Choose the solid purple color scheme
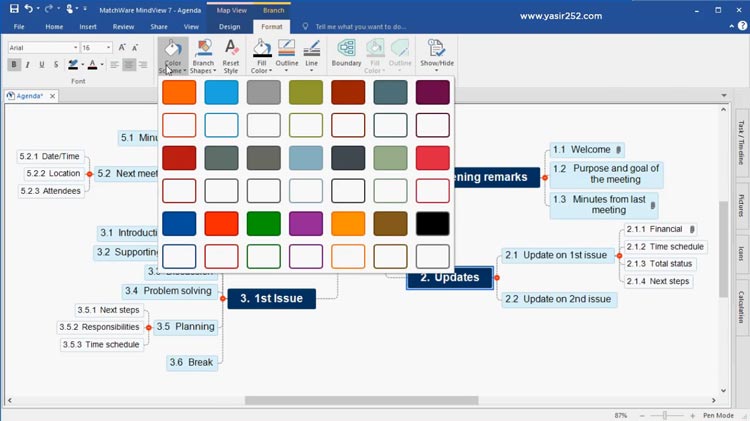The width and height of the screenshot is (750, 421). click(306, 223)
